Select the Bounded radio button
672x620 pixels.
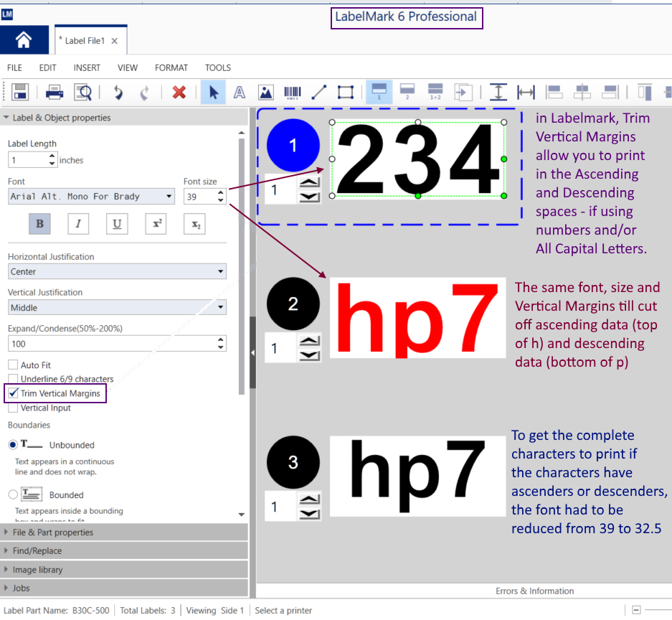[13, 494]
